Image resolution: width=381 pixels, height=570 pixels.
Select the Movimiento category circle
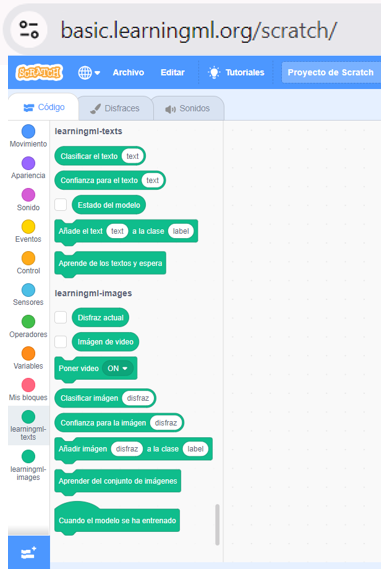click(x=28, y=131)
